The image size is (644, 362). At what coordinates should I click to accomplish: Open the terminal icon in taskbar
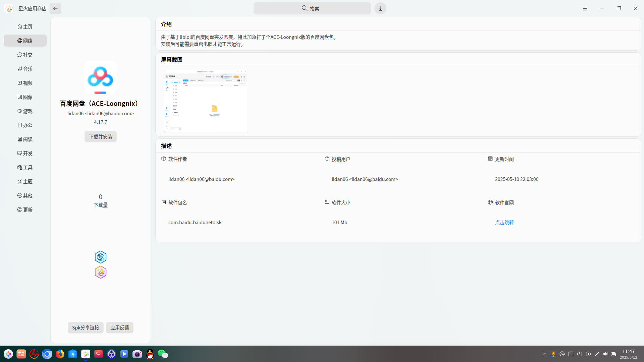(x=99, y=354)
